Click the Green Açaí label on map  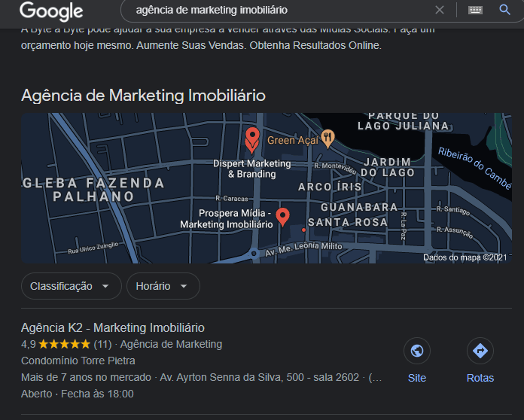click(293, 140)
